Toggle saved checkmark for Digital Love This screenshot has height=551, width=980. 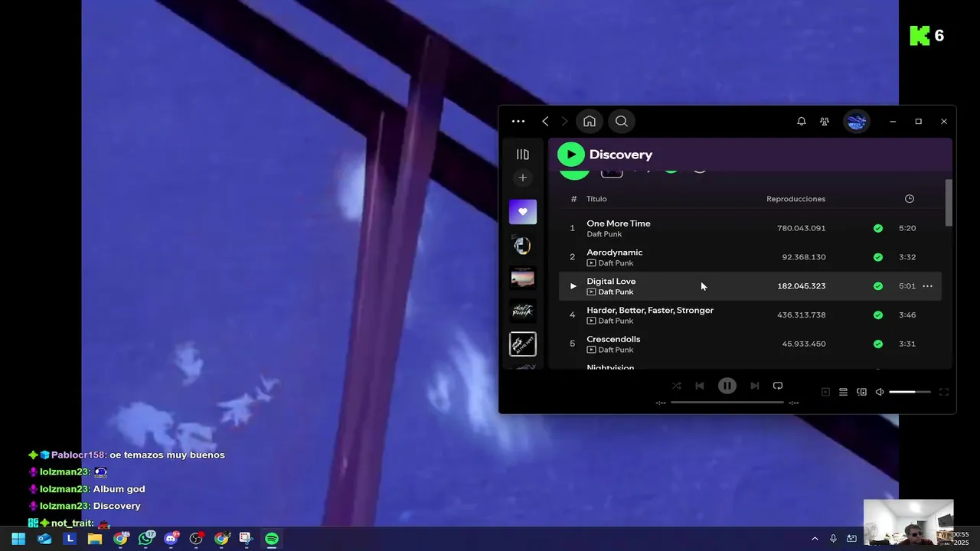pyautogui.click(x=878, y=286)
